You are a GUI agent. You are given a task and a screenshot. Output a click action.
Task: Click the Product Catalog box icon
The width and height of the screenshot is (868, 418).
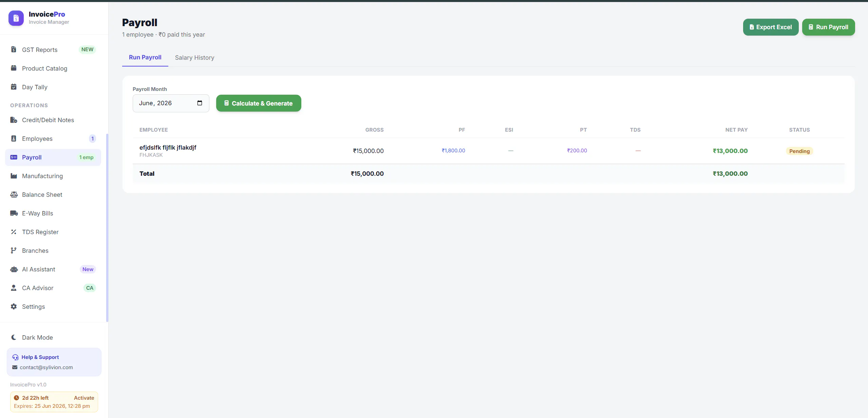click(14, 68)
